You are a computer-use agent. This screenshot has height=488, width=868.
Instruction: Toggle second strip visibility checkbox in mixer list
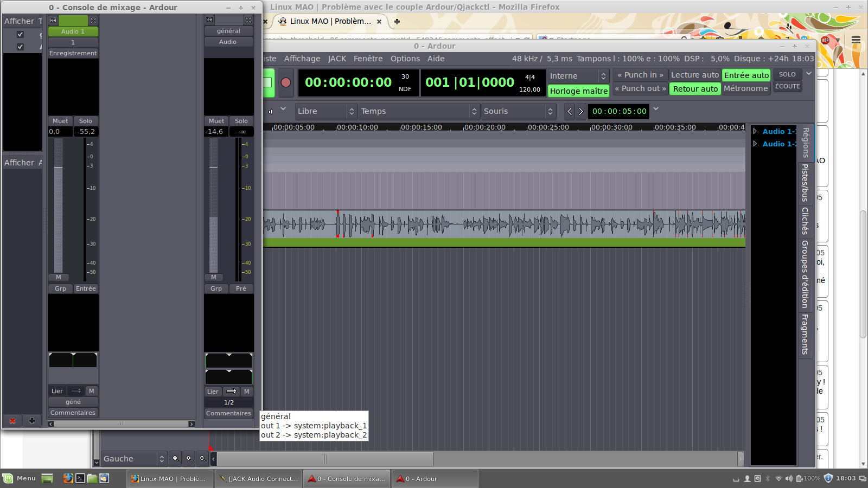click(20, 47)
